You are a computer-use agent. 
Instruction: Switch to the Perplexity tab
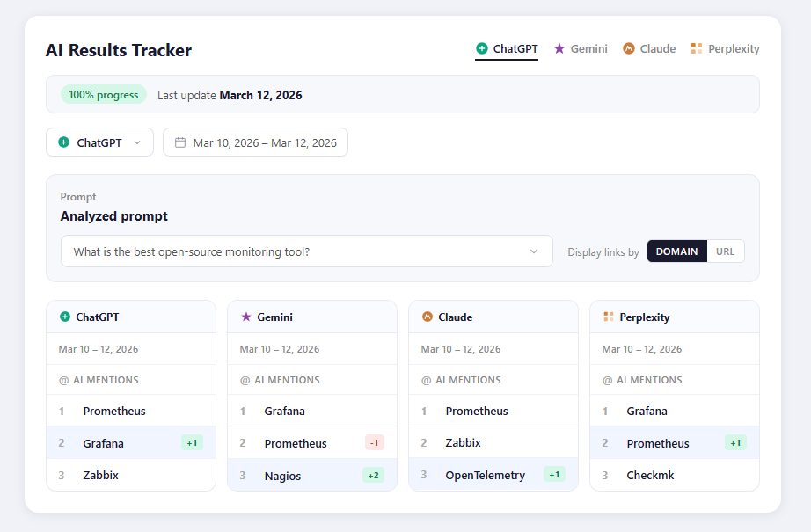(725, 49)
